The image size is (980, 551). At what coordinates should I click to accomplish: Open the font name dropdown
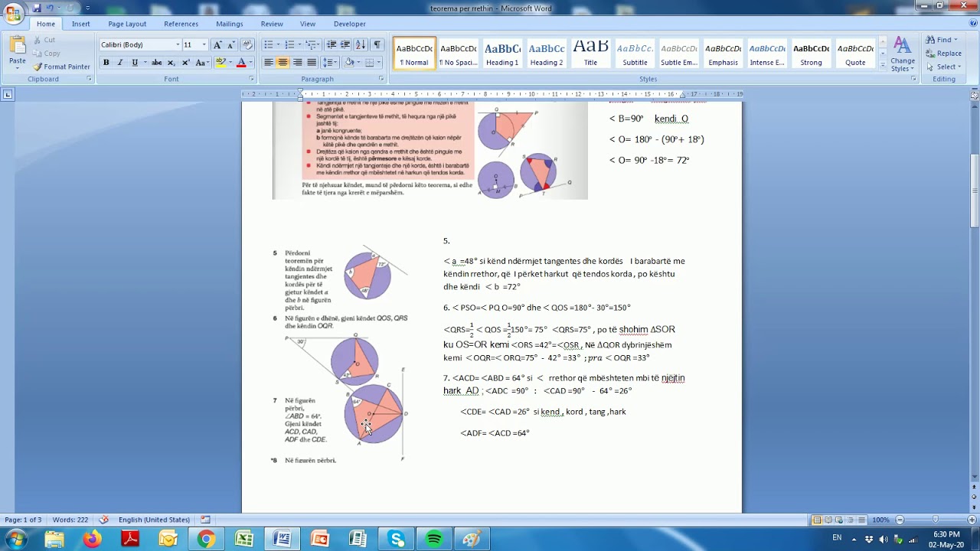pos(178,45)
